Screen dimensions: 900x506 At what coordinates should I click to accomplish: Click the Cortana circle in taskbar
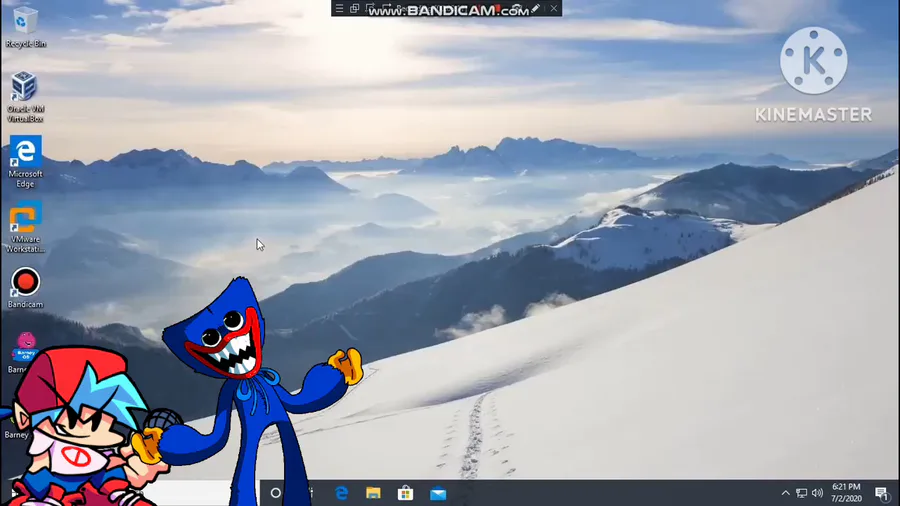point(276,493)
